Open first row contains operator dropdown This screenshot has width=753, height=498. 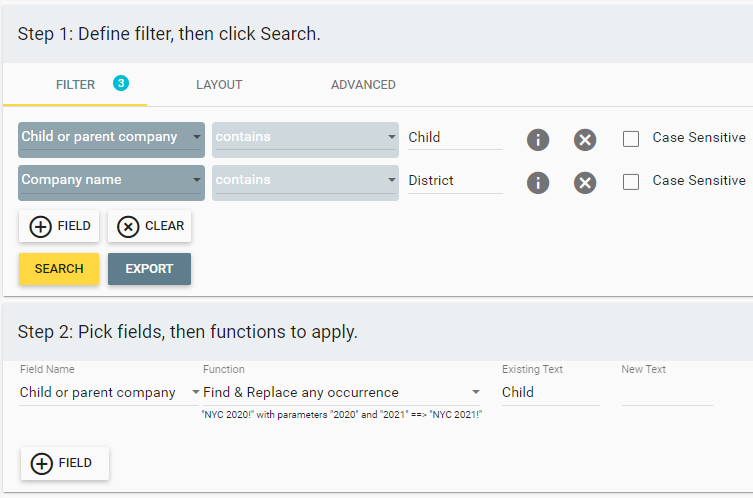coord(305,140)
